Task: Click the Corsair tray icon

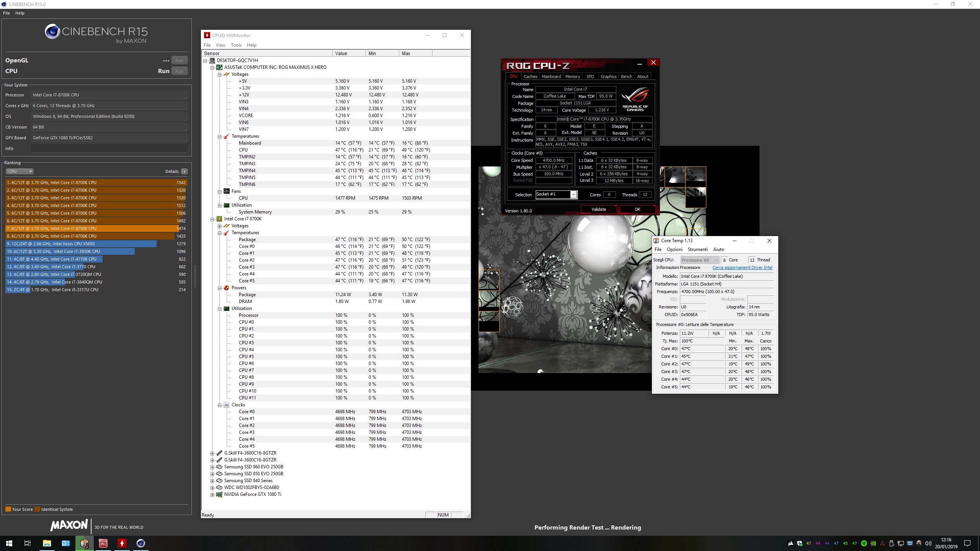Action: [x=791, y=543]
